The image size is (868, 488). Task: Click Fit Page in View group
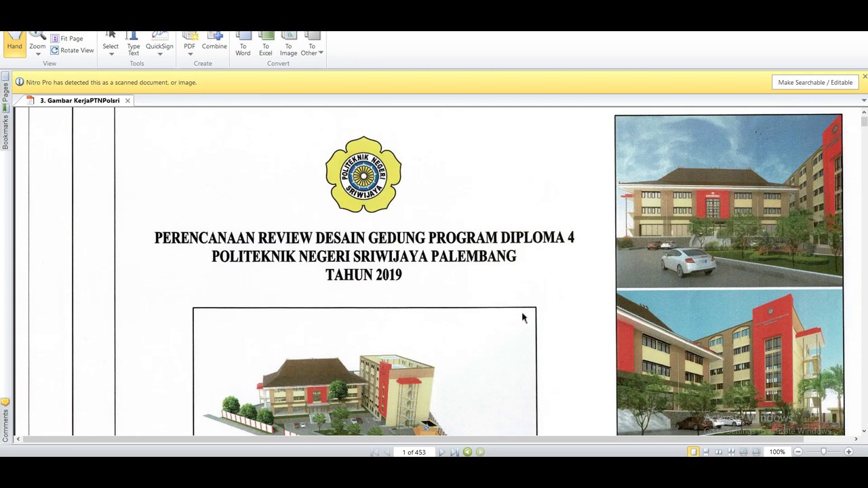coord(66,39)
